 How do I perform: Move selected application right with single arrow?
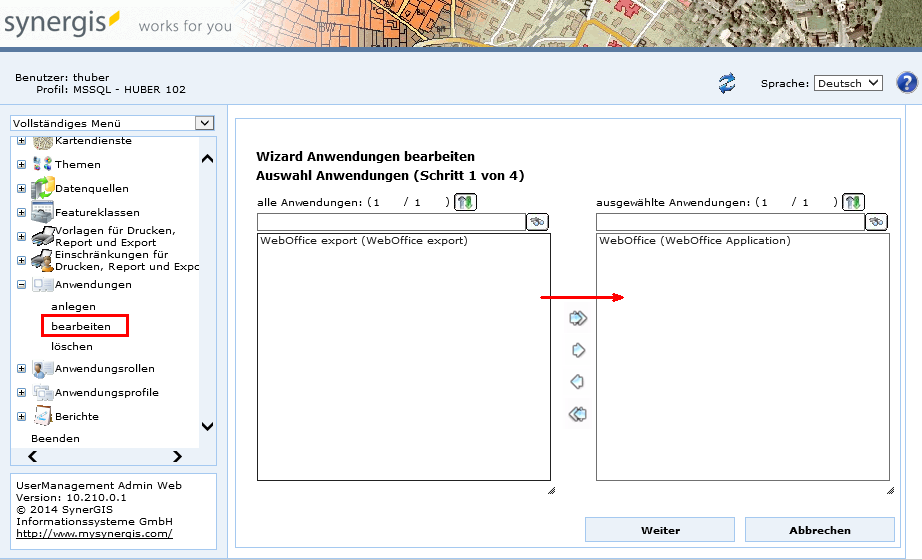[x=578, y=350]
